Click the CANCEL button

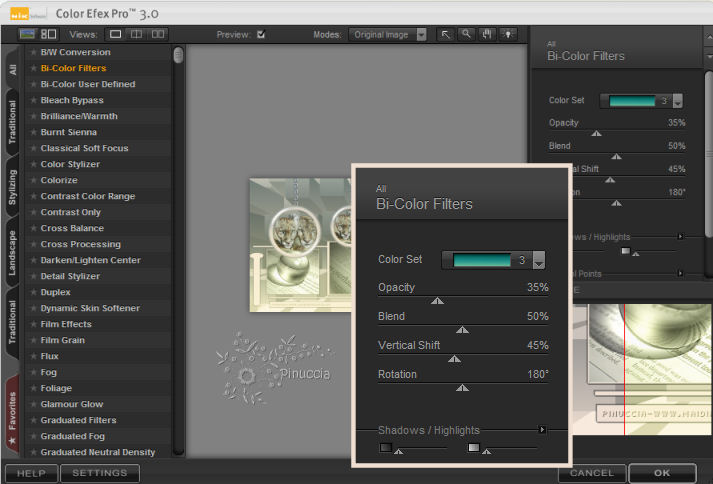click(x=592, y=474)
